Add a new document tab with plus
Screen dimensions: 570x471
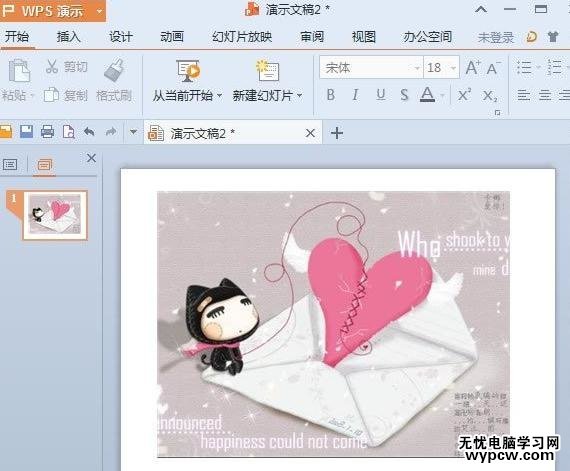tap(337, 133)
